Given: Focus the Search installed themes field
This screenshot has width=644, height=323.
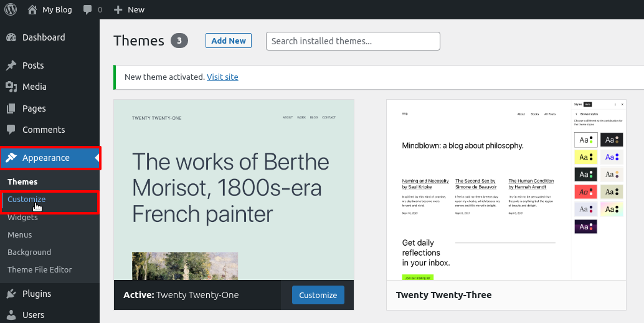Looking at the screenshot, I should tap(353, 41).
